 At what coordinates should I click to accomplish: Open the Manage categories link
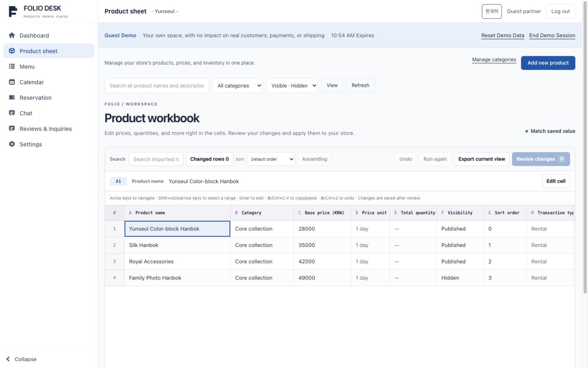point(494,60)
